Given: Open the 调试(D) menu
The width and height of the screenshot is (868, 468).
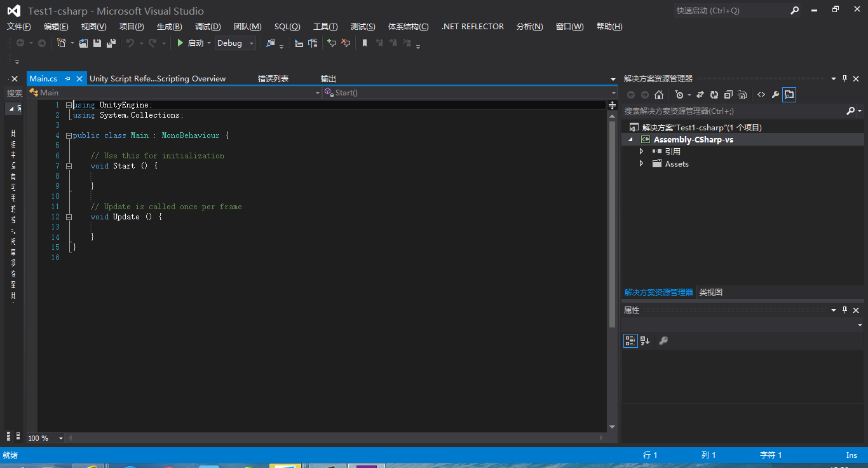Looking at the screenshot, I should pos(208,27).
